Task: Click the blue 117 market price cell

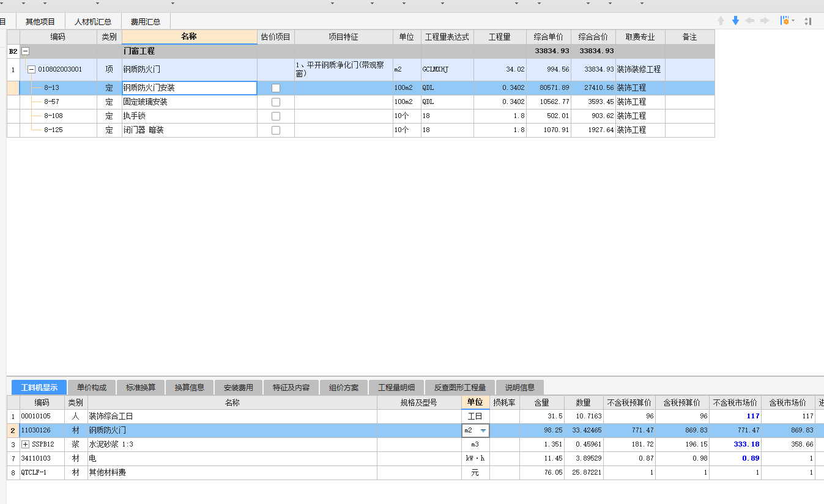Action: coord(735,417)
